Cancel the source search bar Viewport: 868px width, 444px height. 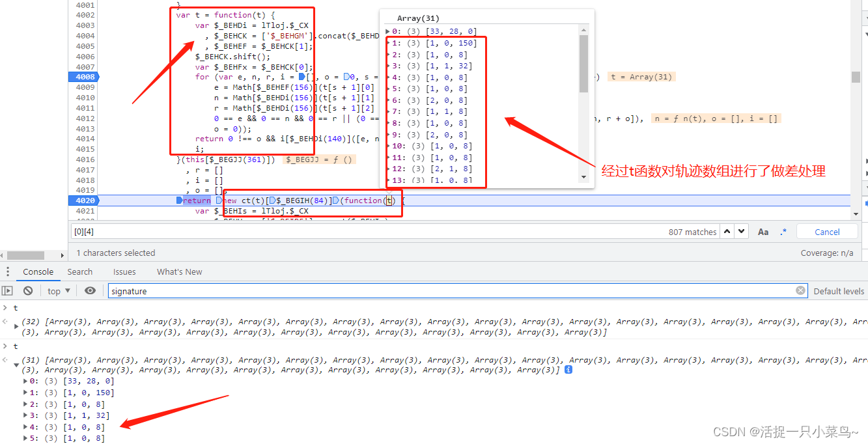click(827, 232)
